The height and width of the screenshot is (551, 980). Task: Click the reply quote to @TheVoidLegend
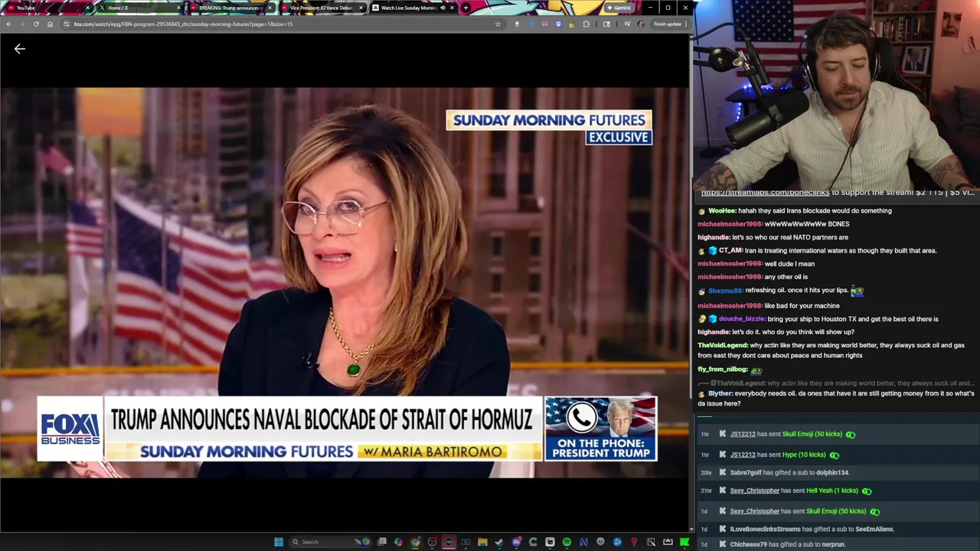coord(836,383)
